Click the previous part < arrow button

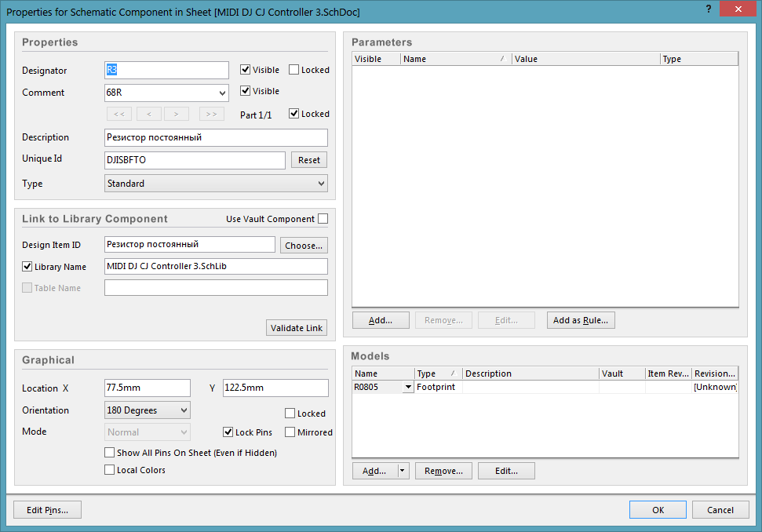pyautogui.click(x=149, y=114)
